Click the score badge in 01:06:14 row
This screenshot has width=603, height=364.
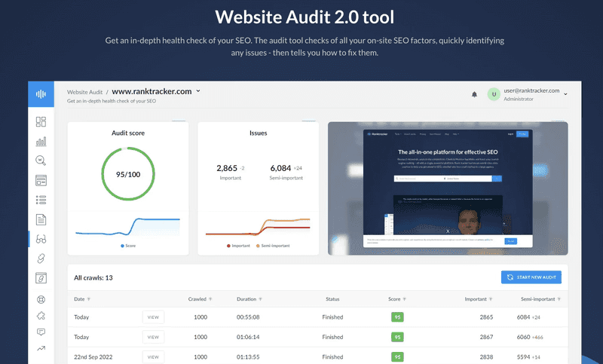(397, 337)
